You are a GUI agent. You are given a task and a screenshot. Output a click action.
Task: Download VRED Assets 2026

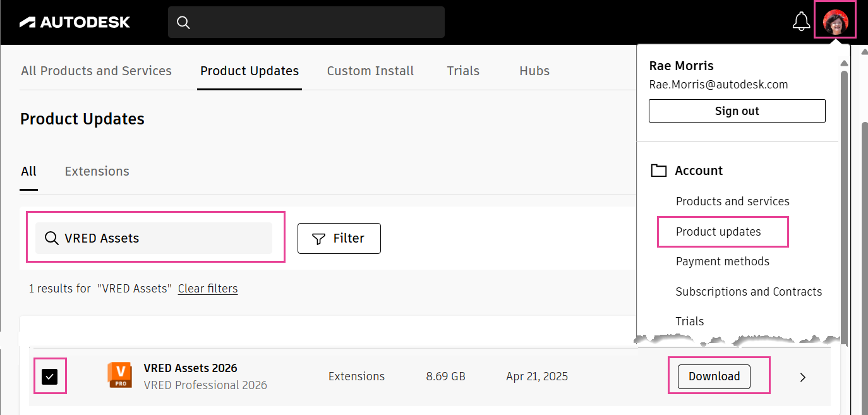pos(713,376)
